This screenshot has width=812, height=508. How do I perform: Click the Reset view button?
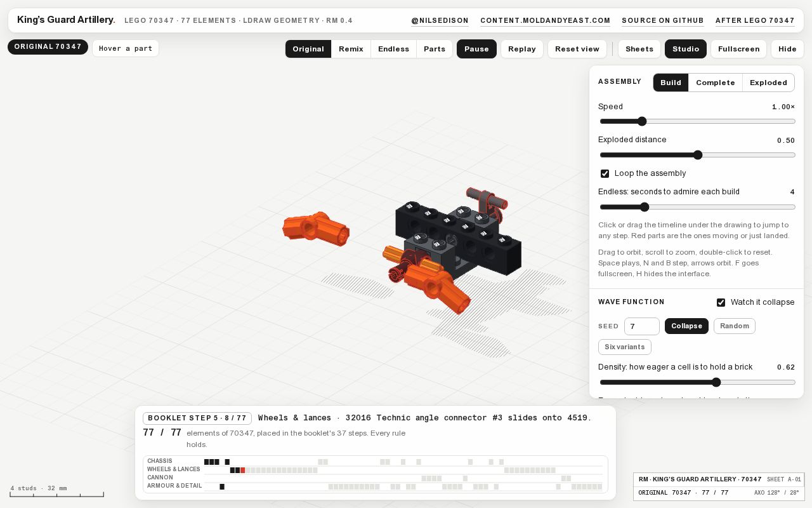[577, 49]
